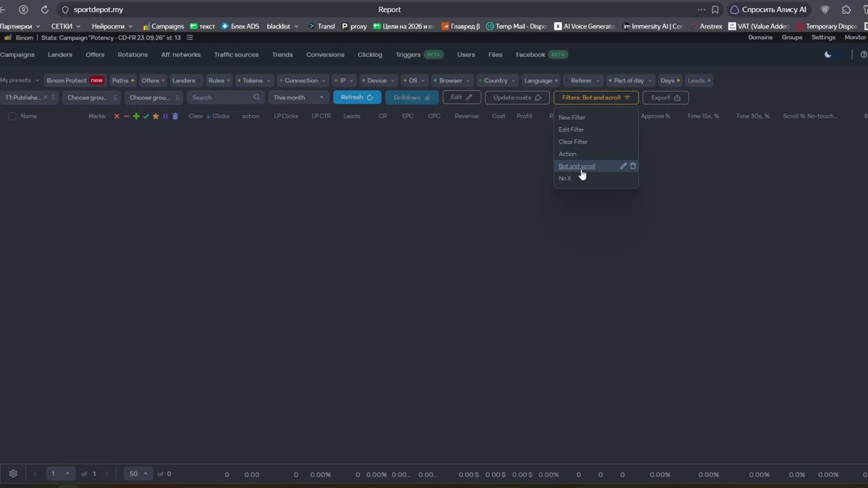This screenshot has width=868, height=488.
Task: Expand the My presets dropdown
Action: [x=20, y=81]
